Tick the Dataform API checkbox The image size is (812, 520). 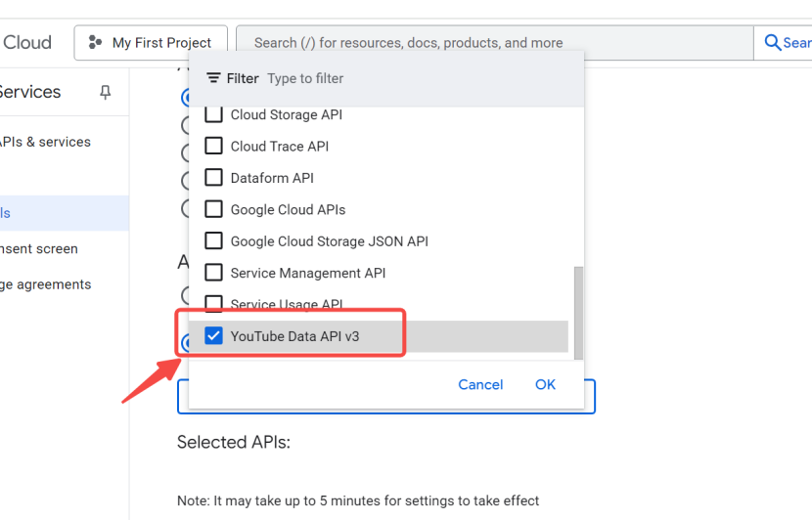click(213, 178)
